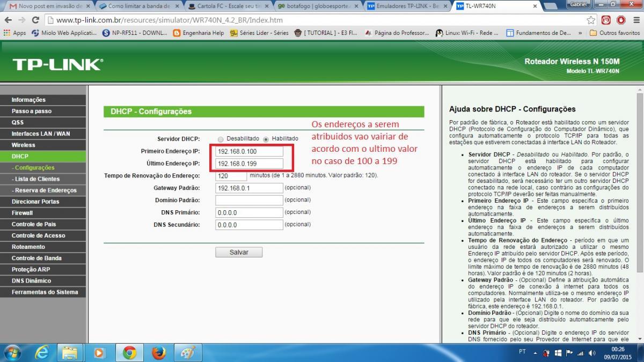Viewport: 644px width, 362px height.
Task: Bookmark this page with the star icon
Action: [591, 20]
